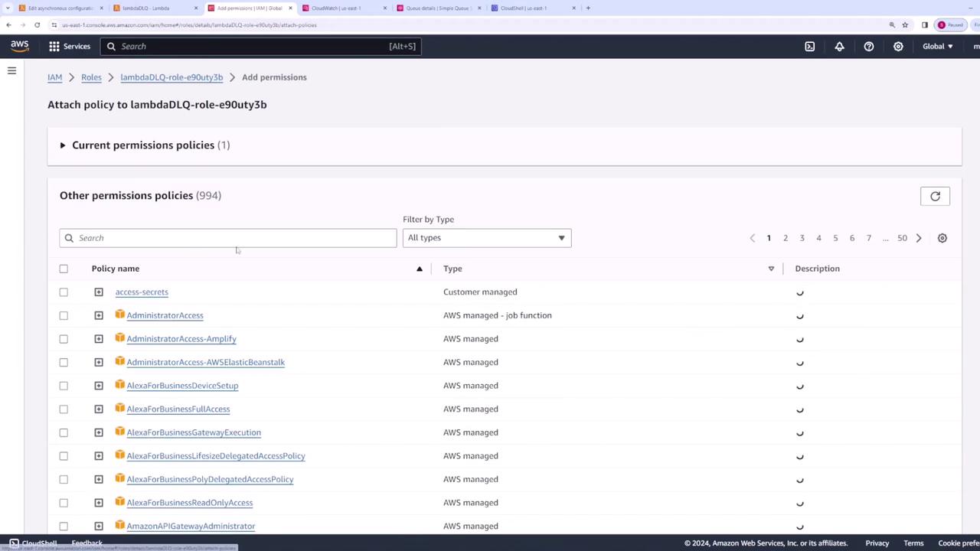The width and height of the screenshot is (980, 551).
Task: Jump to page 50 of policies
Action: 902,238
